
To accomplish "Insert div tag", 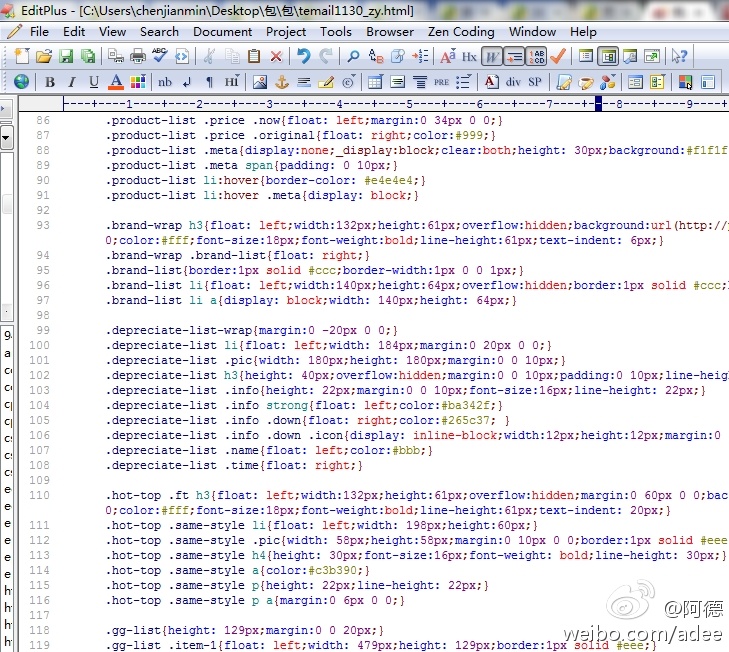I will 513,82.
